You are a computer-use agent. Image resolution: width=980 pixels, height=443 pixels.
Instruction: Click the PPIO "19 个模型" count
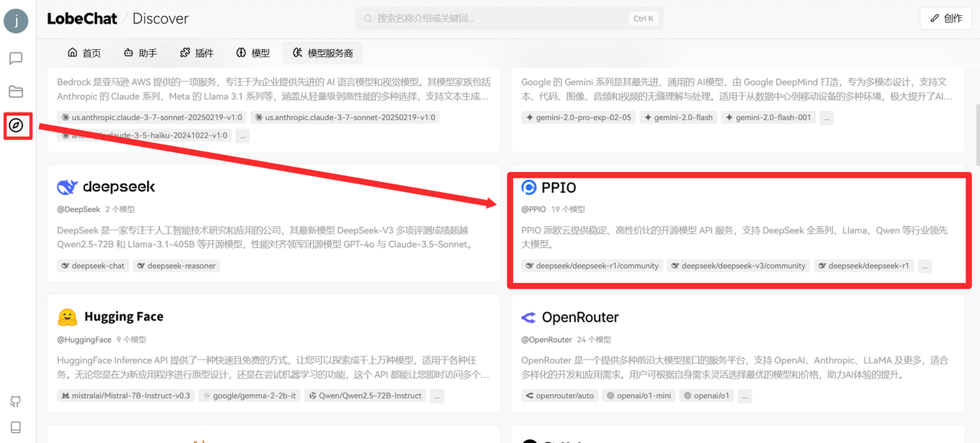pos(568,209)
